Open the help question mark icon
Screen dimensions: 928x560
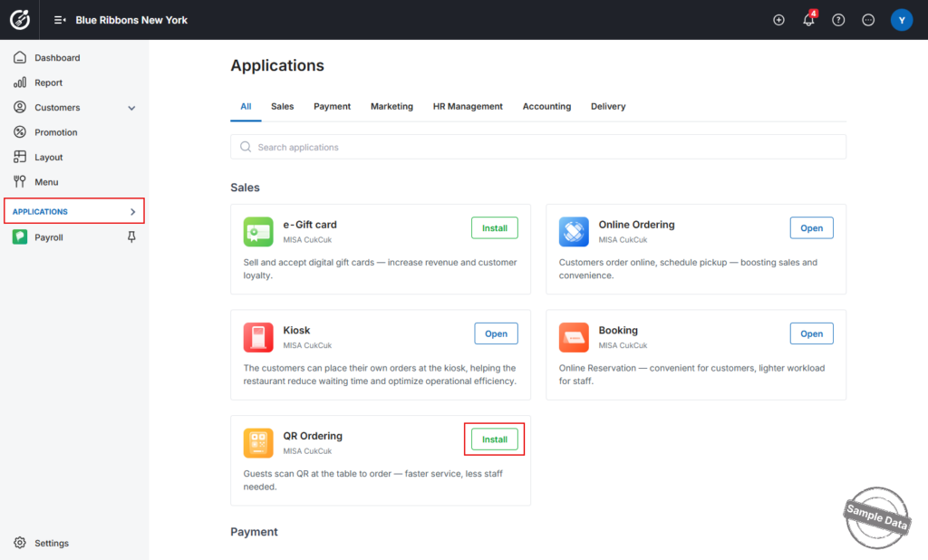pos(838,20)
